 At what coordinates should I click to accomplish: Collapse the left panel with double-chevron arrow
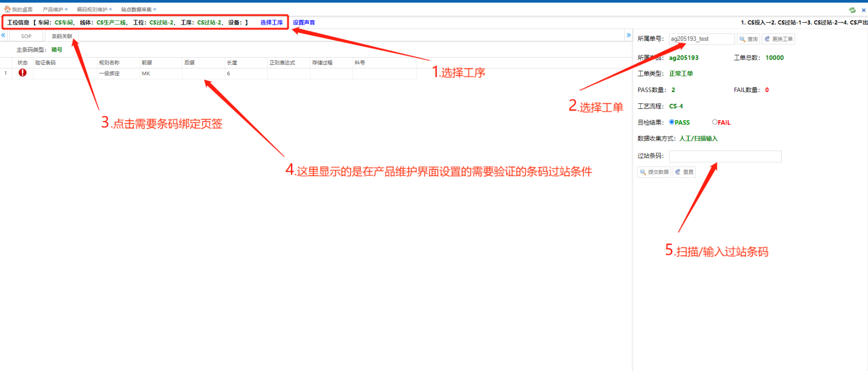(x=3, y=35)
